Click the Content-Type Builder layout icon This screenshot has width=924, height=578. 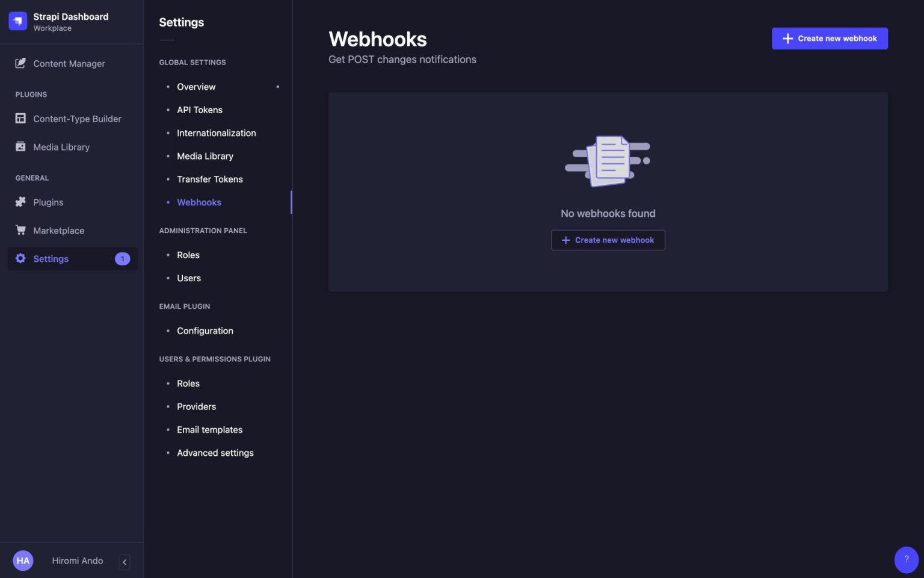[x=20, y=119]
